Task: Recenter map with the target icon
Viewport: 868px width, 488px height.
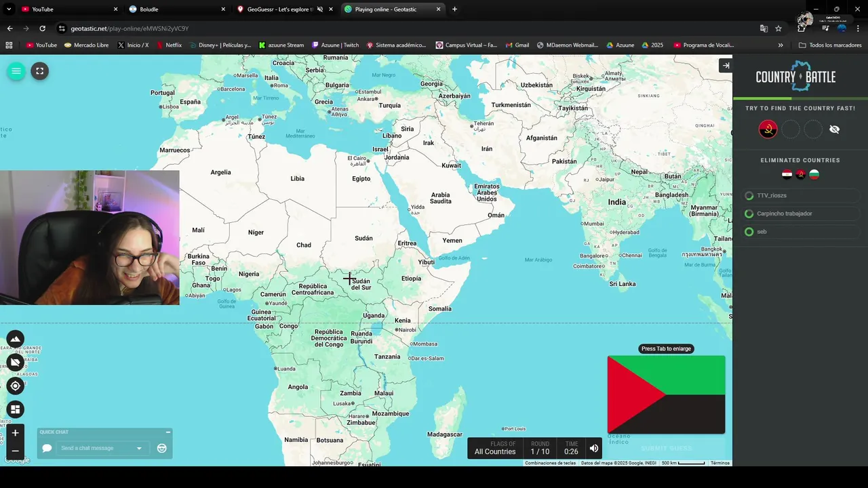Action: coord(15,386)
